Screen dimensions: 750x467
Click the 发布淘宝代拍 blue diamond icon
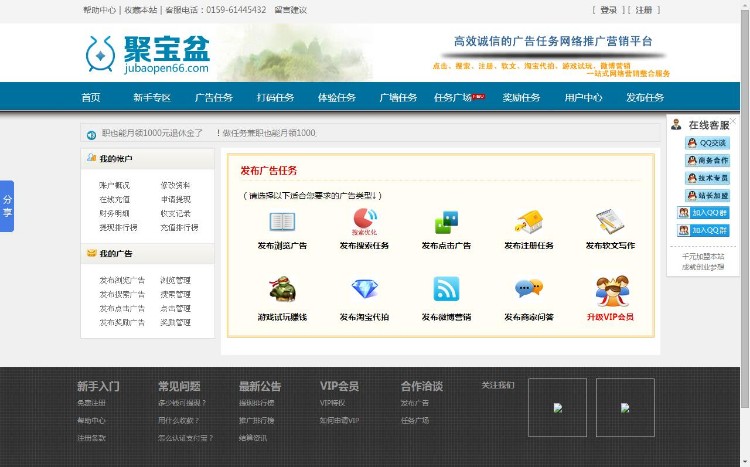pos(364,289)
